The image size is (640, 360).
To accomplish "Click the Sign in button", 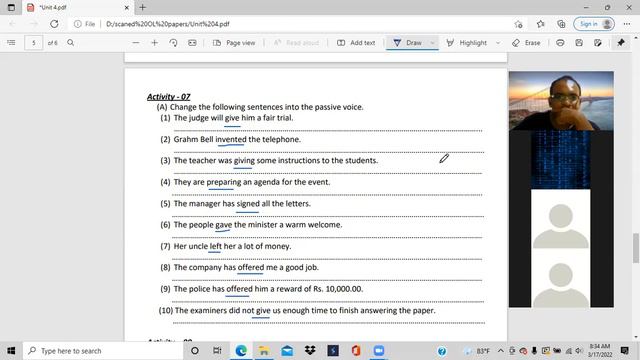I will tap(594, 24).
